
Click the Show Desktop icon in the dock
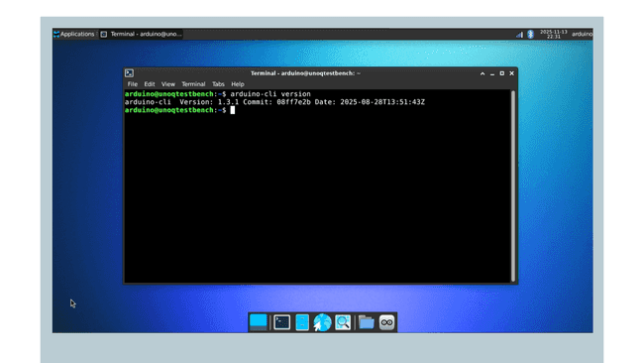pyautogui.click(x=259, y=322)
